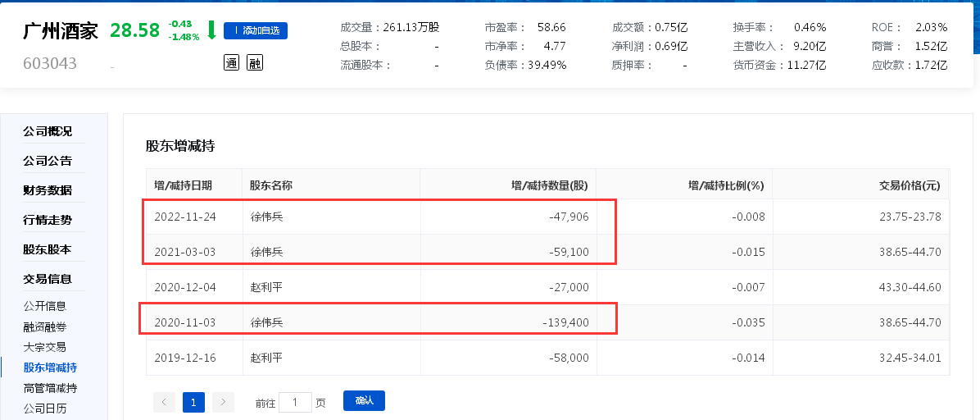Image resolution: width=980 pixels, height=420 pixels.
Task: Click the 增/减持日期 column header
Action: click(184, 185)
